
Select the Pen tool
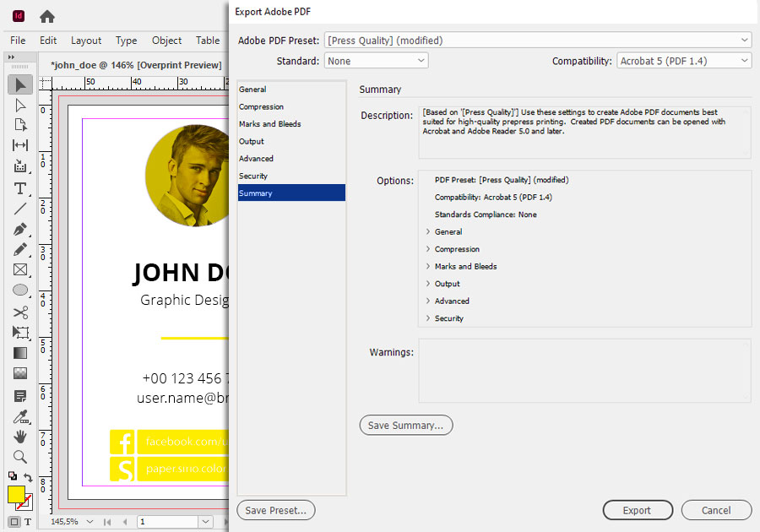pos(20,229)
